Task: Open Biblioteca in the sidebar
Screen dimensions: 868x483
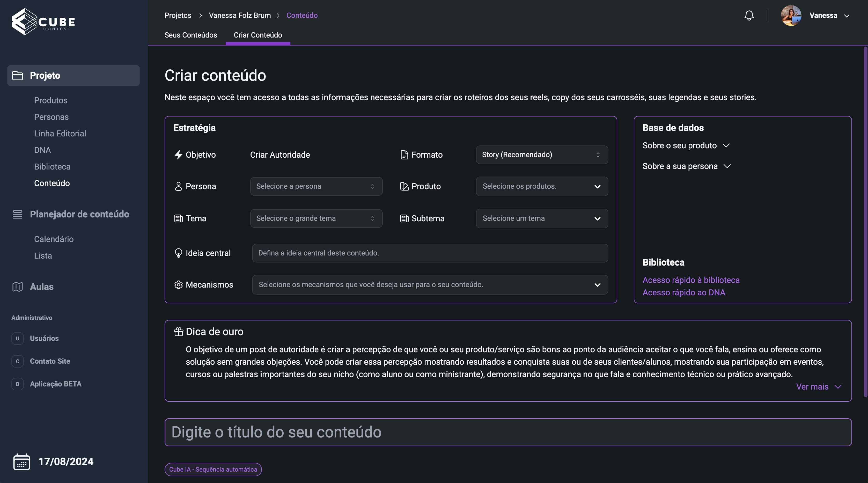Action: (x=52, y=166)
